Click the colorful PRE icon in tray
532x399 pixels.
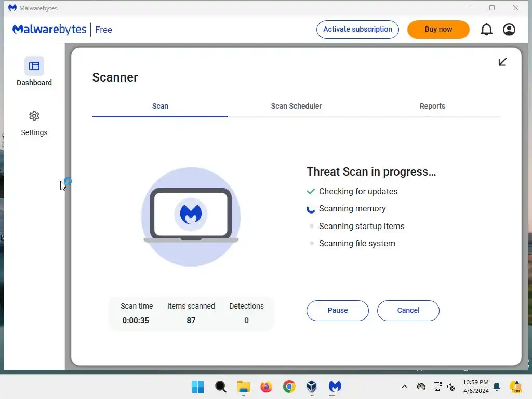click(515, 387)
